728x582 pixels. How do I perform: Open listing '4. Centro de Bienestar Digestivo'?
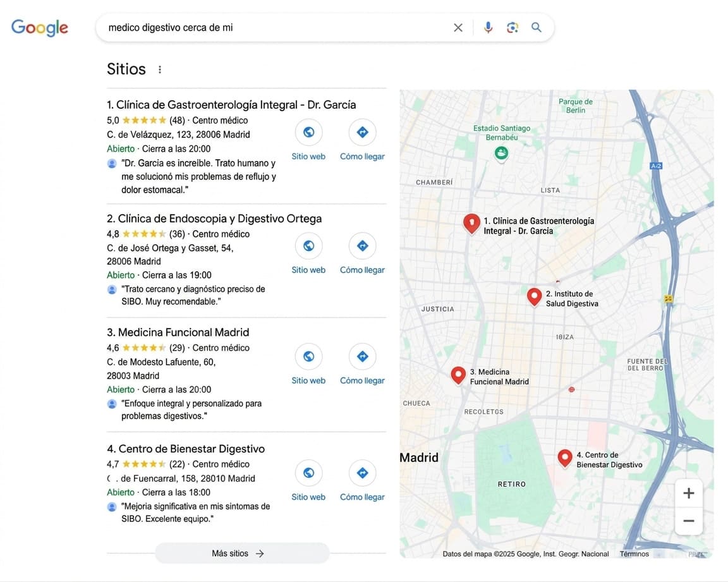pyautogui.click(x=186, y=449)
